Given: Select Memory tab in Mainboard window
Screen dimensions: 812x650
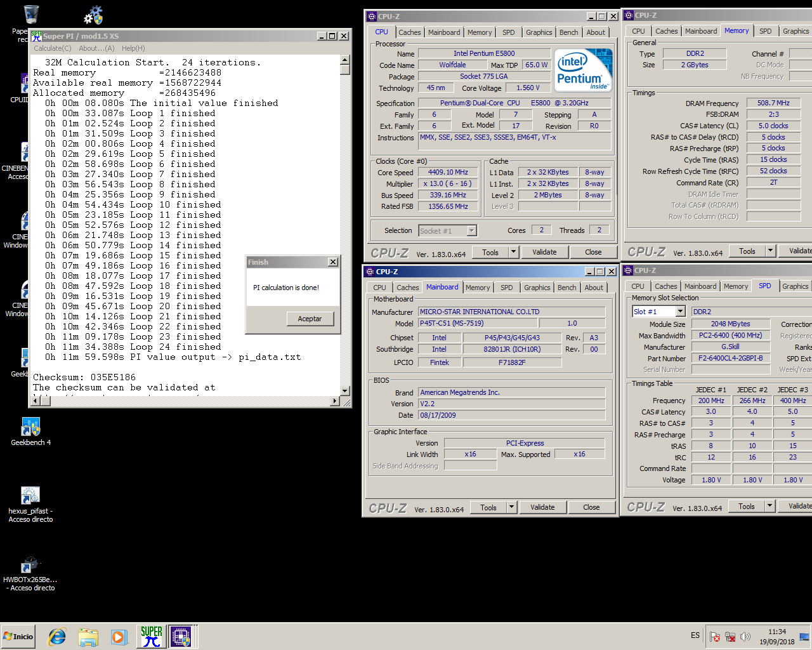Looking at the screenshot, I should tap(478, 288).
